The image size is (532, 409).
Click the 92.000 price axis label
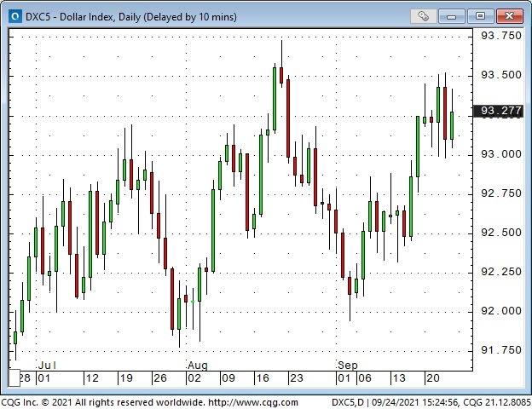[500, 311]
